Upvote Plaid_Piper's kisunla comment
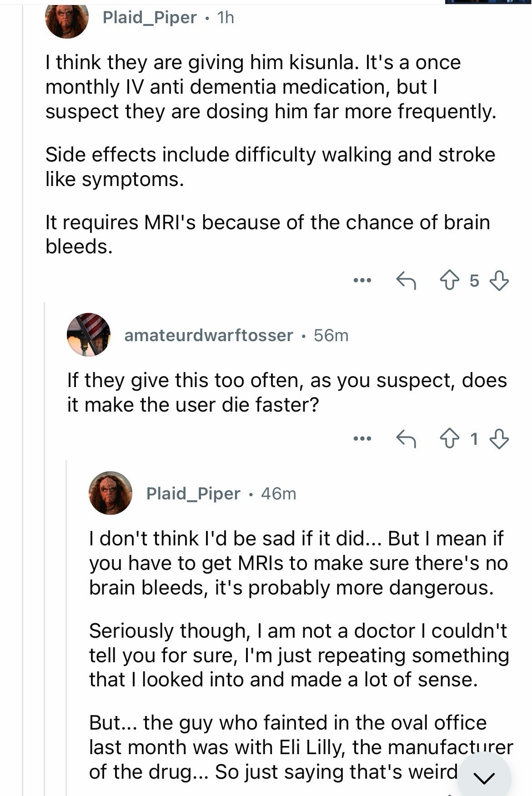532x796 pixels. (450, 281)
